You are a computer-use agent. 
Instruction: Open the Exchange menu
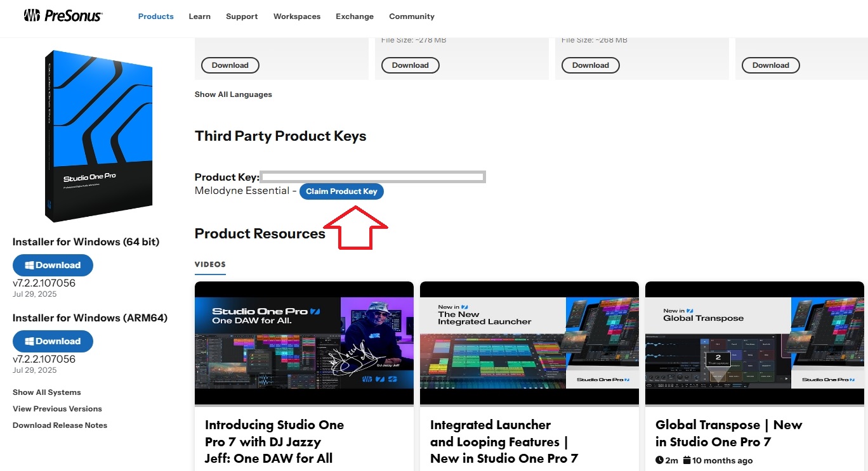pyautogui.click(x=355, y=16)
